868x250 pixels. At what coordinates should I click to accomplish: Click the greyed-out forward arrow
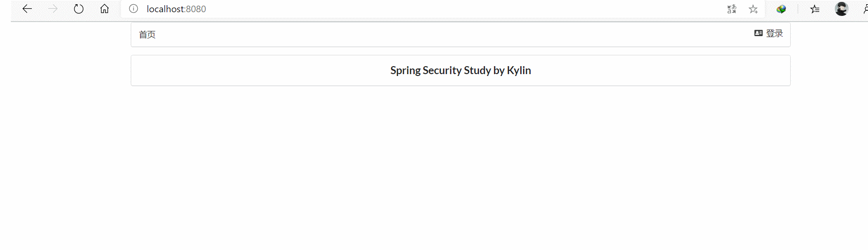click(53, 9)
